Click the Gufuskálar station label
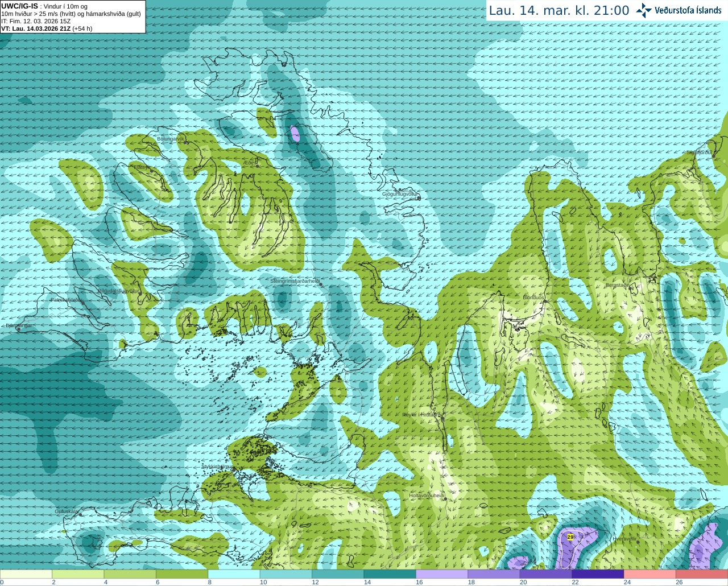The width and height of the screenshot is (728, 586). [67, 511]
